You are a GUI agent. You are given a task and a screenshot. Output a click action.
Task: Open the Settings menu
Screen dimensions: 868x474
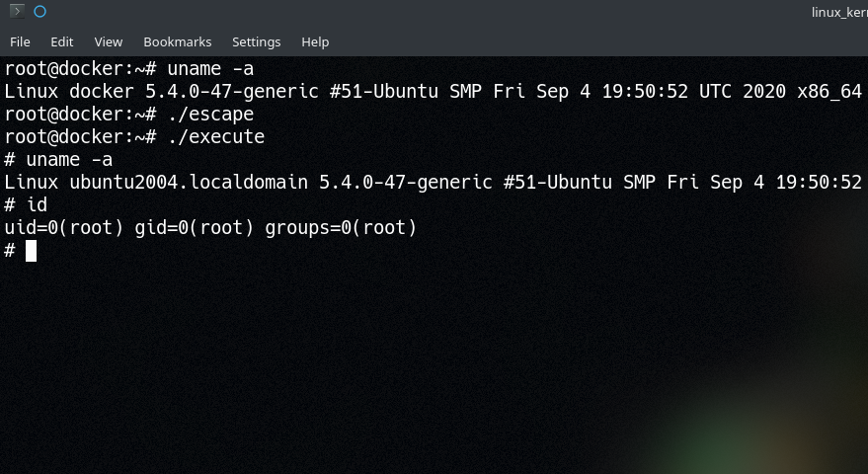click(x=257, y=41)
